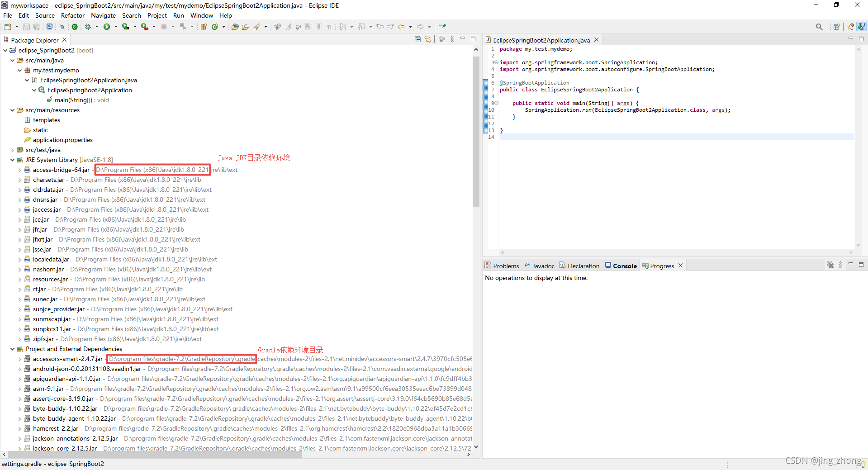Toggle Block Selection Mode icon
This screenshot has height=470, width=868.
(319, 27)
